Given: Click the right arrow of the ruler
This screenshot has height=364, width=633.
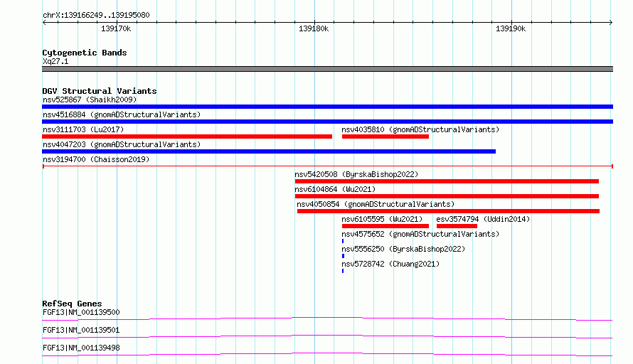Looking at the screenshot, I should (x=611, y=23).
